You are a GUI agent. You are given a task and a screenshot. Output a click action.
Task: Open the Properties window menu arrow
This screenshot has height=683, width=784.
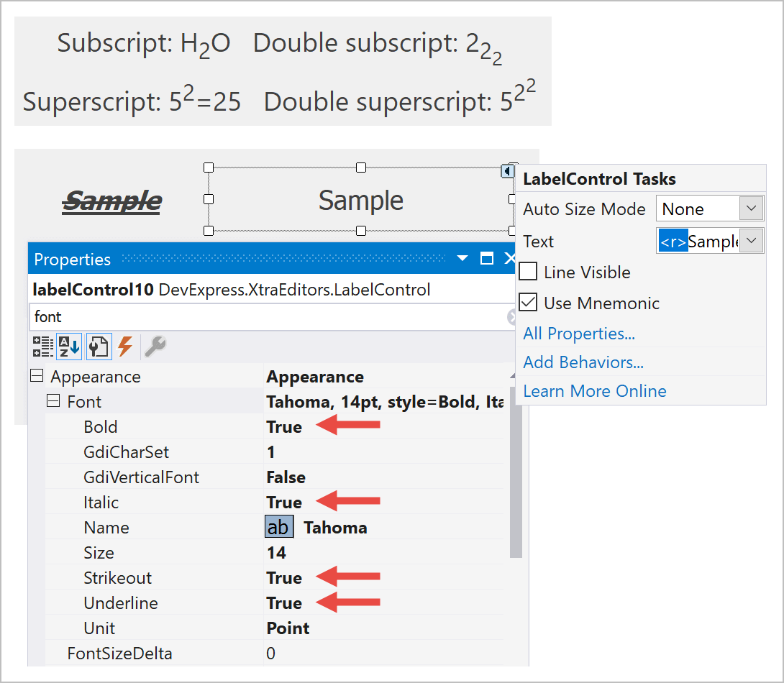(x=462, y=257)
